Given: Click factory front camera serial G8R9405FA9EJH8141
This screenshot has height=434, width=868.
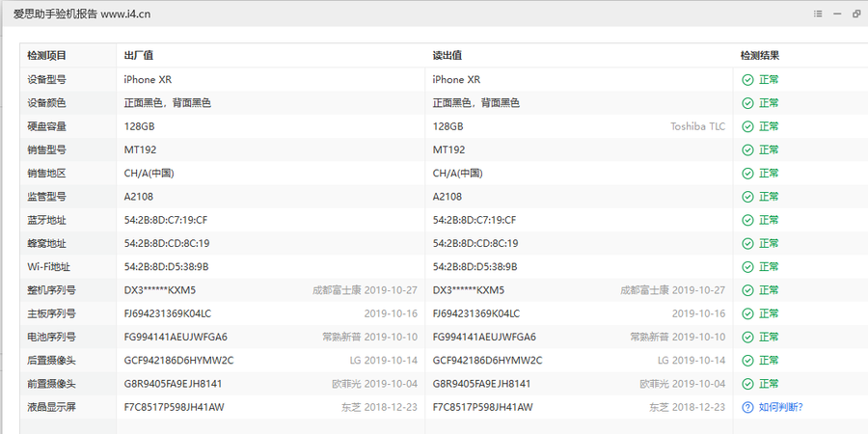Looking at the screenshot, I should (174, 384).
